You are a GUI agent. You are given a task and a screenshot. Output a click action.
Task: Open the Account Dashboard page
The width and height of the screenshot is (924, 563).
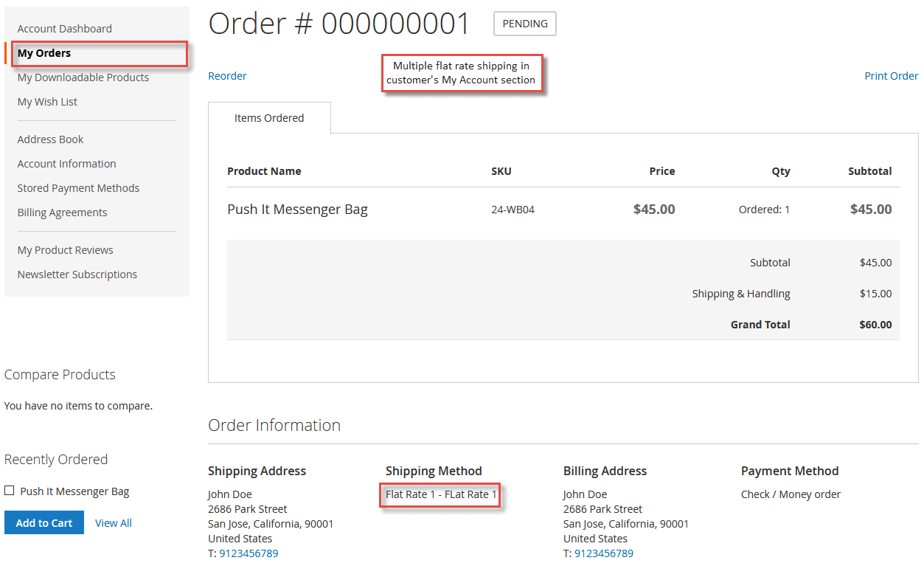pyautogui.click(x=64, y=28)
